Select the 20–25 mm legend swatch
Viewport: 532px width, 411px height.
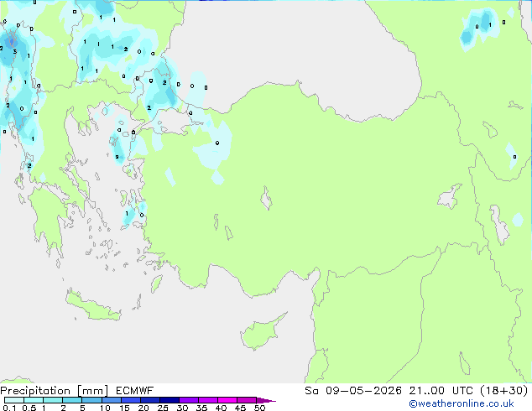click(149, 400)
